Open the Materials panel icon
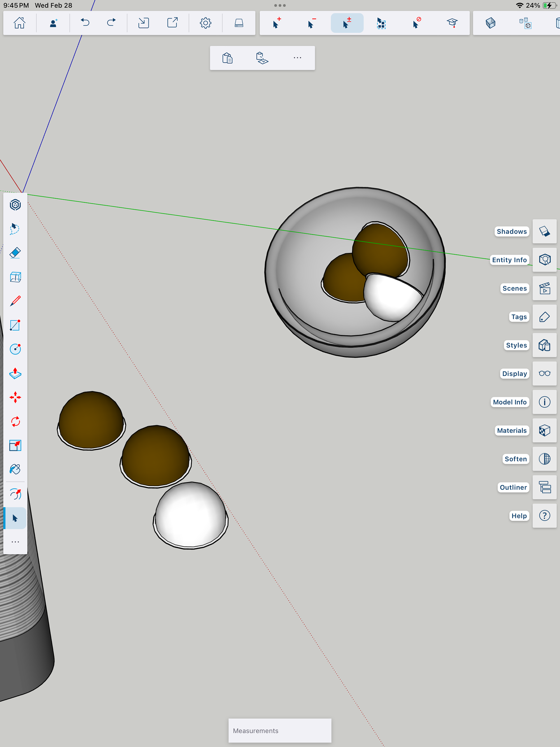The image size is (560, 747). 544,431
